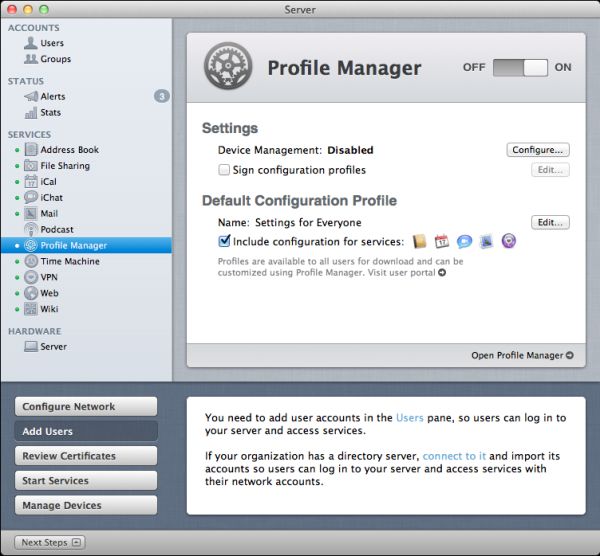
Task: Click the iCal calendar icon in included services
Action: tap(442, 241)
